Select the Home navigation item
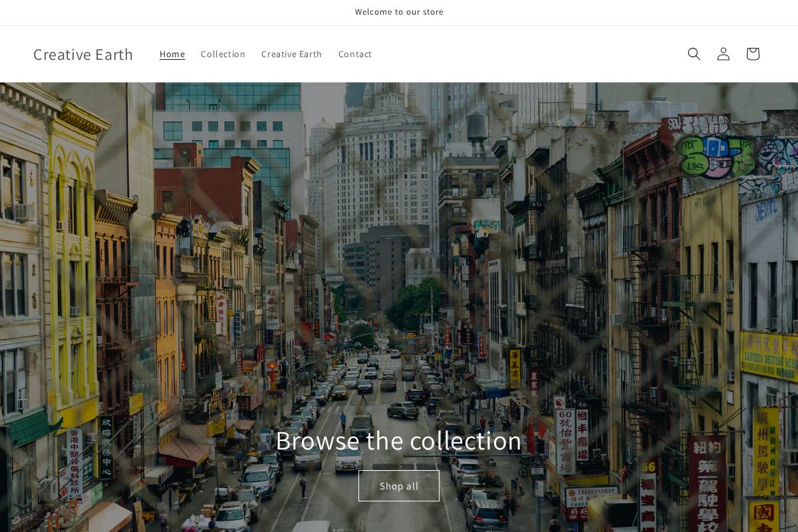The width and height of the screenshot is (798, 532). pos(172,54)
